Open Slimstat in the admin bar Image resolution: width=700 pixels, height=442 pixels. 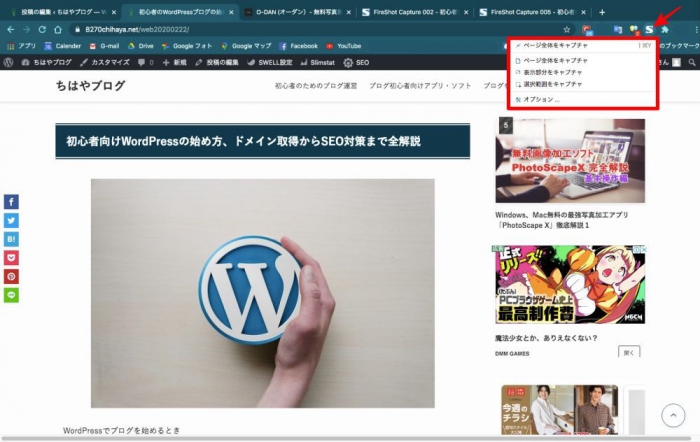(x=317, y=63)
